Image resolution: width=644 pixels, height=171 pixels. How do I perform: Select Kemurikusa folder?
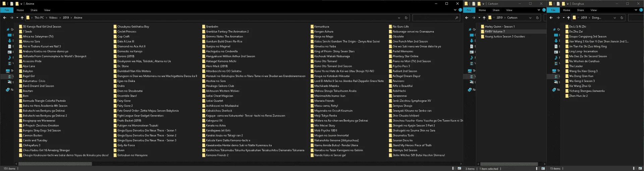tap(319, 26)
